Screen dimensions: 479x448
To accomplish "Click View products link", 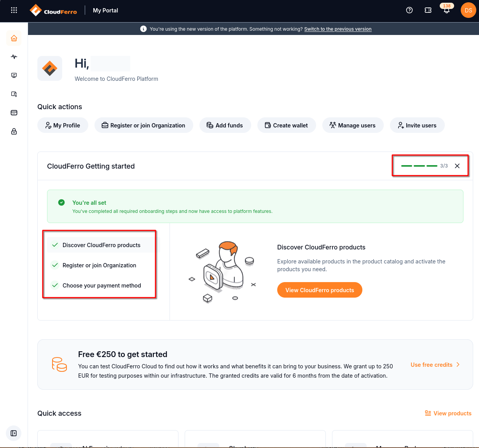I will coord(448,413).
